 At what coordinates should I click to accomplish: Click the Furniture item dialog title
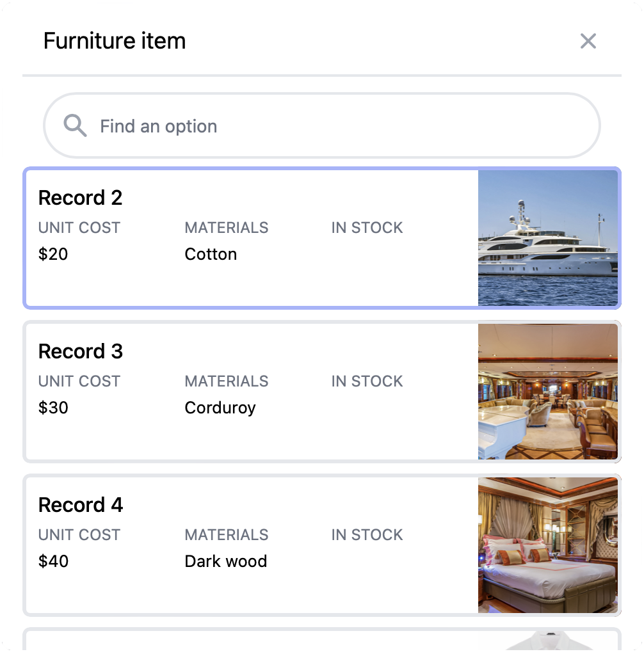tap(115, 42)
